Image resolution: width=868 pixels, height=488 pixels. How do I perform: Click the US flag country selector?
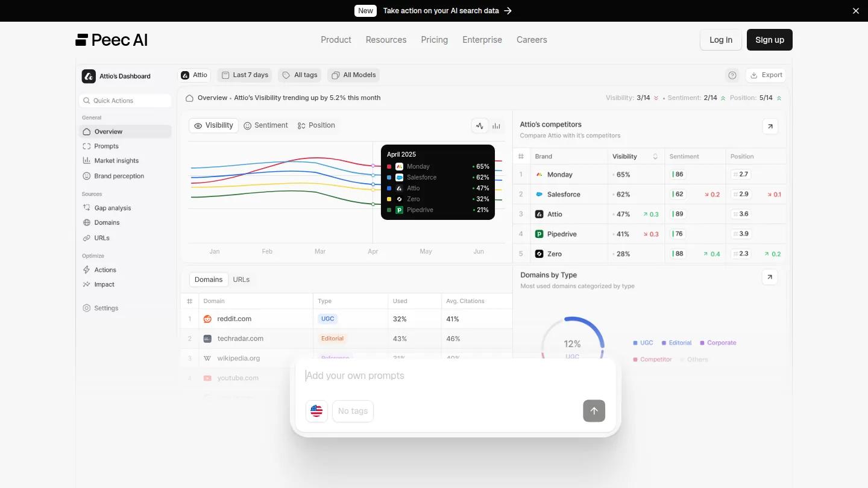[x=316, y=411]
